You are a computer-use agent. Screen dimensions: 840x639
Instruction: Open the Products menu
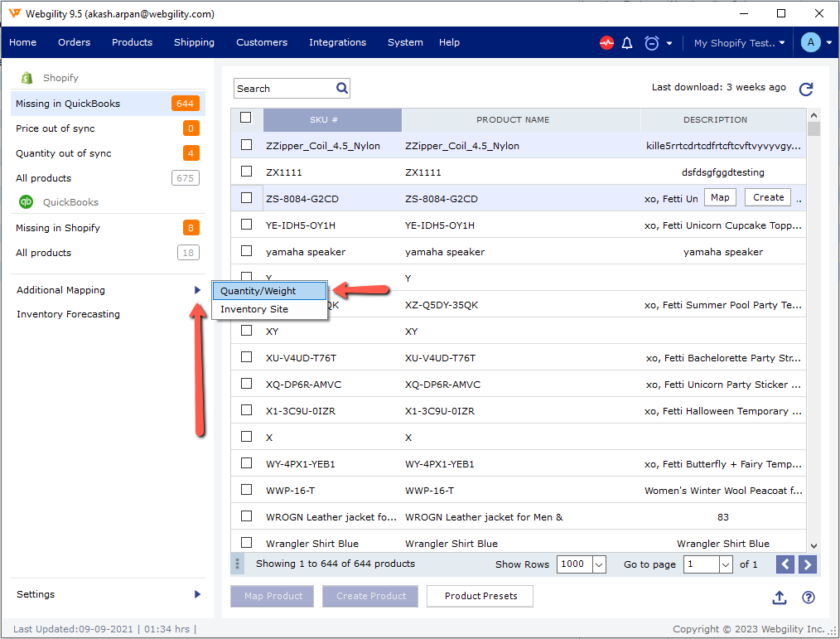point(132,42)
